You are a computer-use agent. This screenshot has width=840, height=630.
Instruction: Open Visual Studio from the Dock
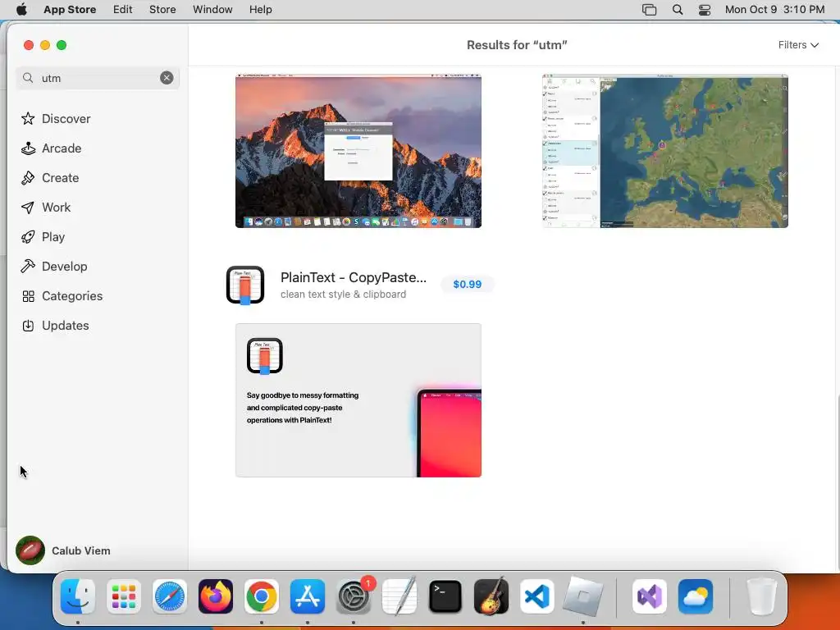click(x=650, y=596)
